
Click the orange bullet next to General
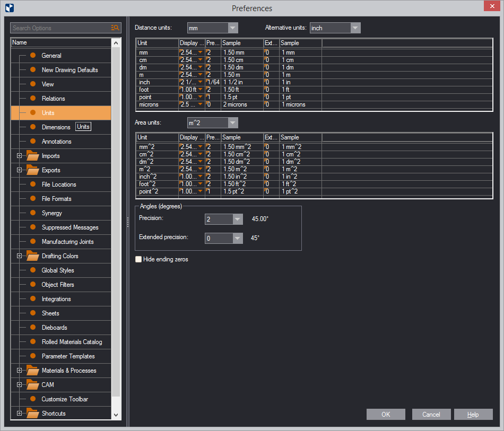click(x=33, y=55)
